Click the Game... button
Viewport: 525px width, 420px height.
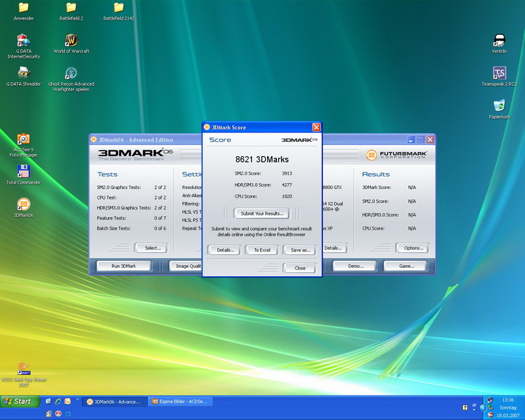[x=406, y=266]
